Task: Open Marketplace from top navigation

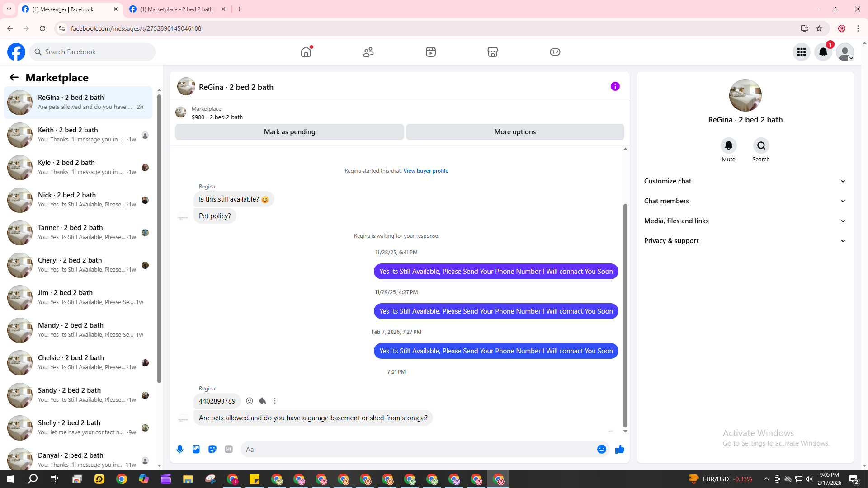Action: click(x=492, y=52)
